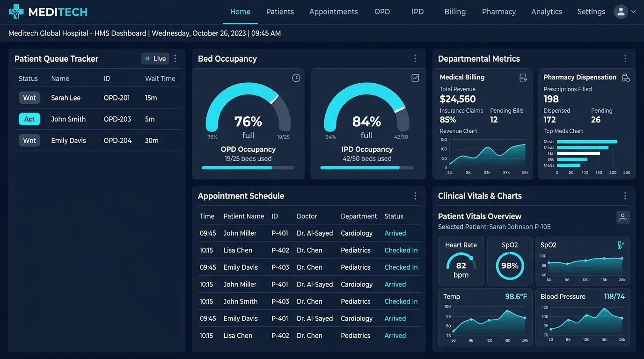The width and height of the screenshot is (644, 359).
Task: Click the Wait Time column header
Action: click(160, 79)
